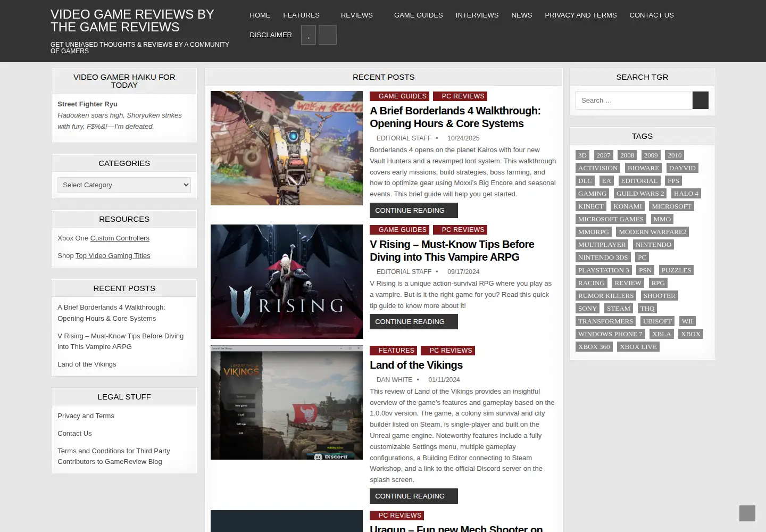The height and width of the screenshot is (532, 766).
Task: Open the Disclaimer menu item
Action: click(x=271, y=35)
